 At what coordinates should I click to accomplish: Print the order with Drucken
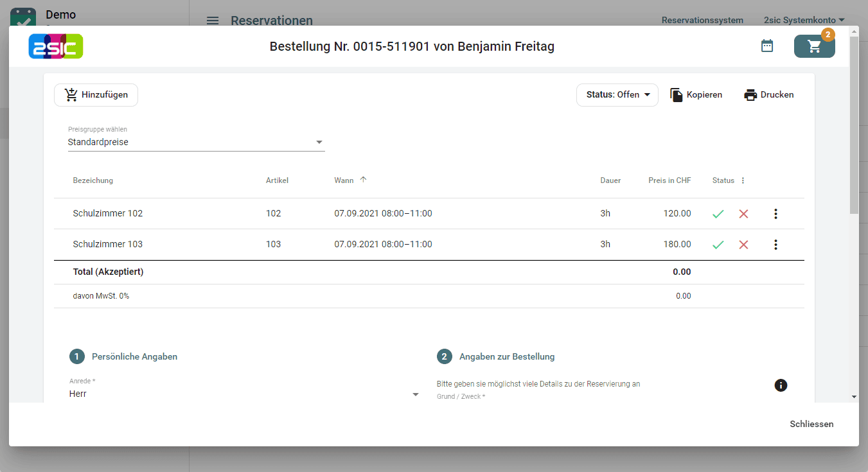769,95
